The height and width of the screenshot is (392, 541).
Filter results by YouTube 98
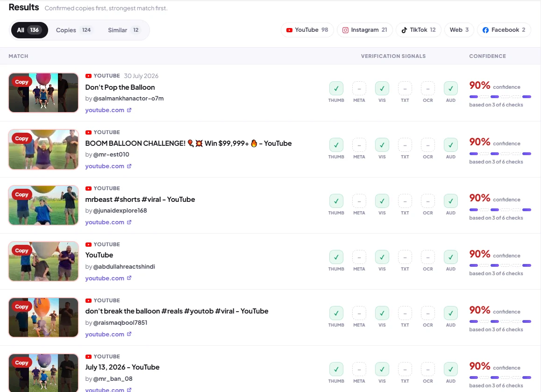[307, 30]
